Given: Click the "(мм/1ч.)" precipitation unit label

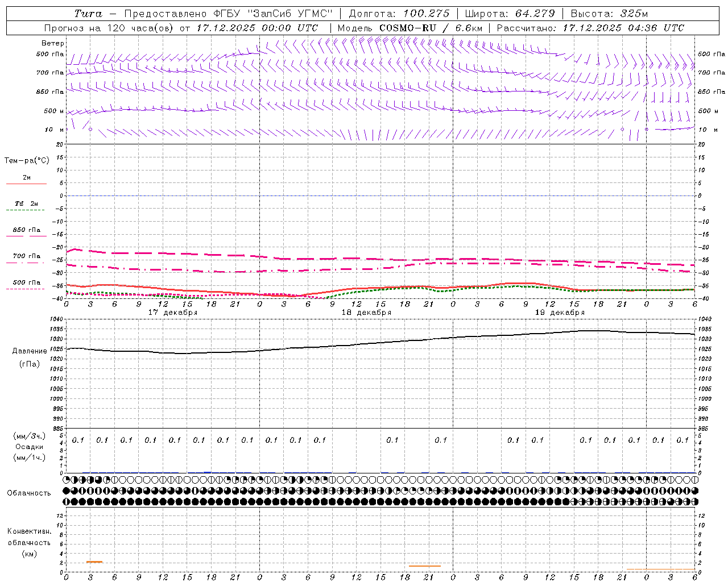Looking at the screenshot, I should coord(30,458).
